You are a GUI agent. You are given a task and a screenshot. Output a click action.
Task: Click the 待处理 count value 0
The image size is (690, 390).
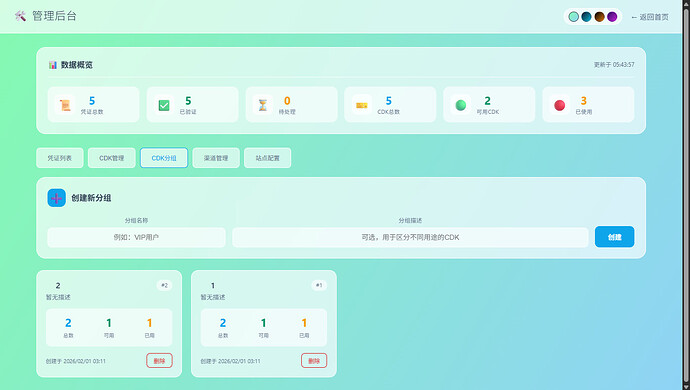point(287,101)
